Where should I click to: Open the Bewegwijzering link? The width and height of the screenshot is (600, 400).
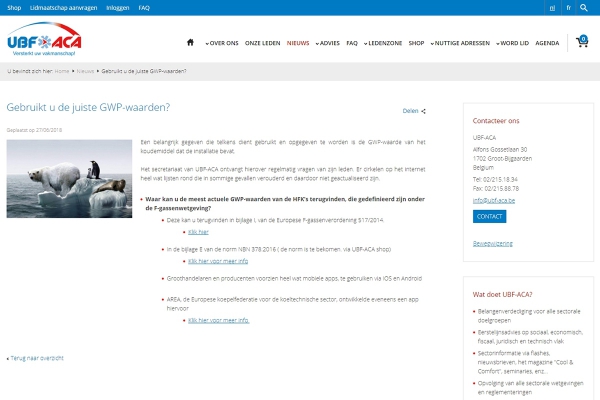point(492,243)
